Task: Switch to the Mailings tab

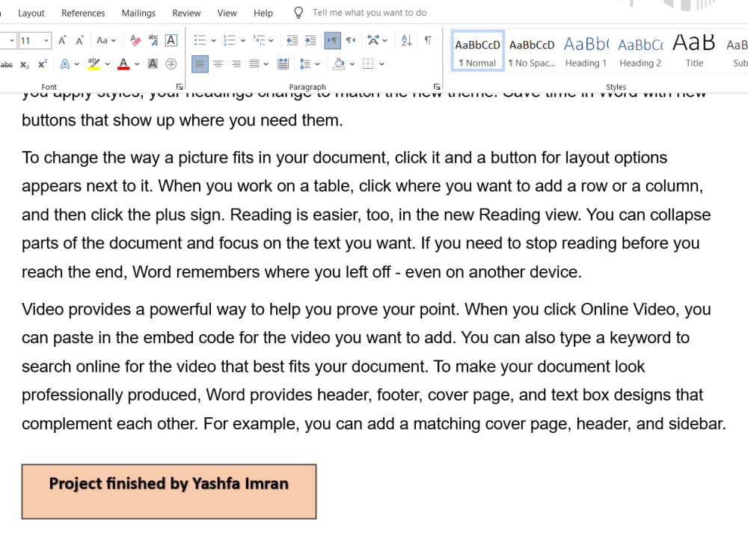Action: [138, 13]
